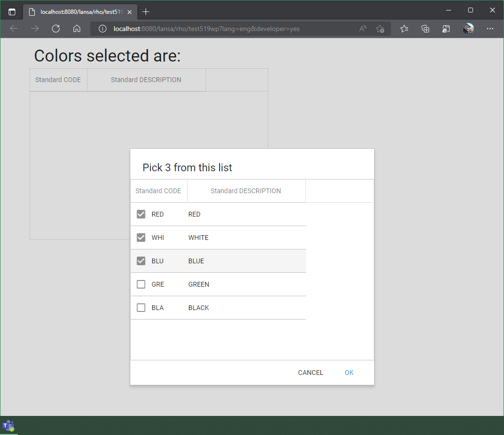The height and width of the screenshot is (435, 504).
Task: Open the Favorites list
Action: point(404,29)
